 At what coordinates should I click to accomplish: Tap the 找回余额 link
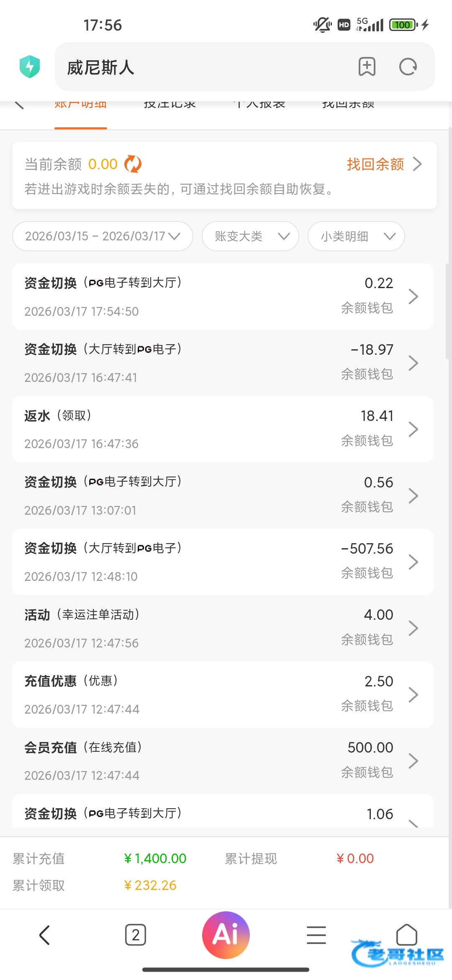[384, 164]
